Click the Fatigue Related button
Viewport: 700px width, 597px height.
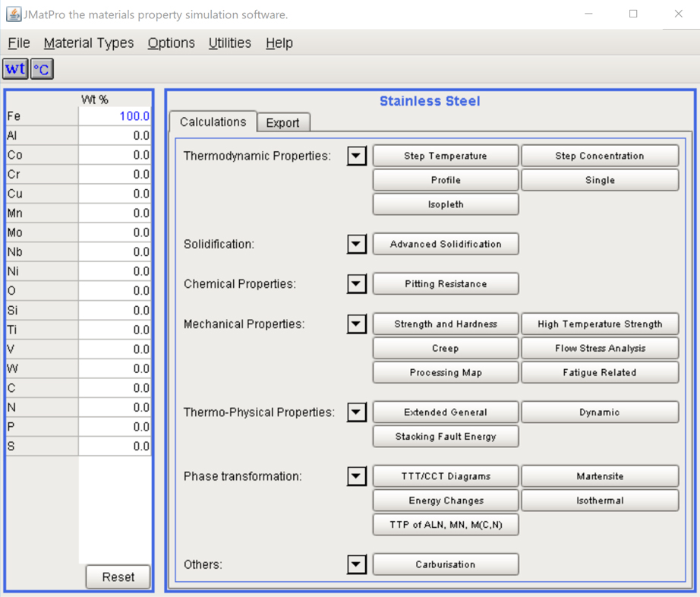600,372
